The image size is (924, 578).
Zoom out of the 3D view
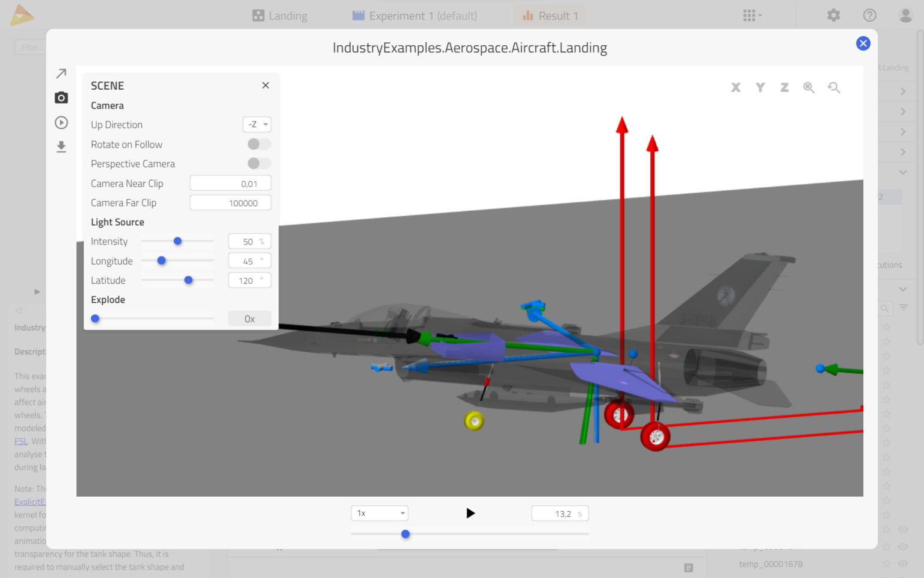(x=834, y=87)
